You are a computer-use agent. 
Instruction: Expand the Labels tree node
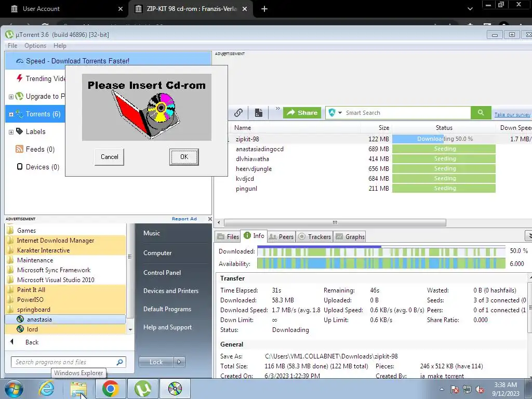tap(11, 132)
